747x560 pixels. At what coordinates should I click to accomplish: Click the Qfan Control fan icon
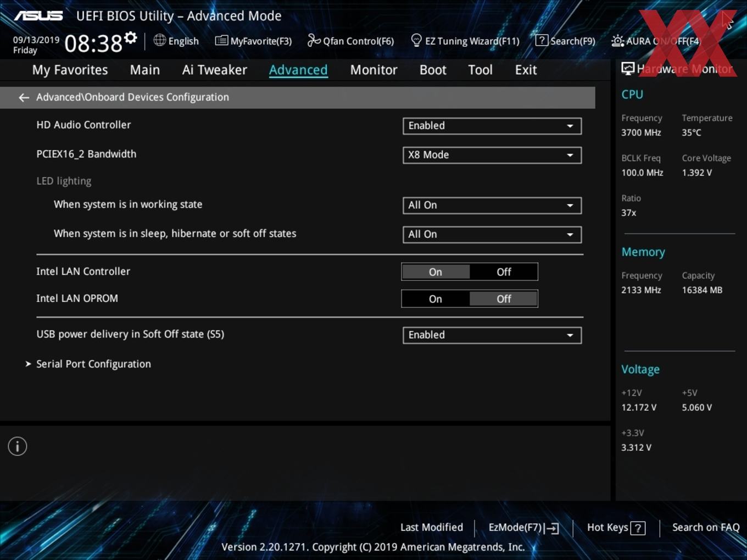click(x=314, y=40)
